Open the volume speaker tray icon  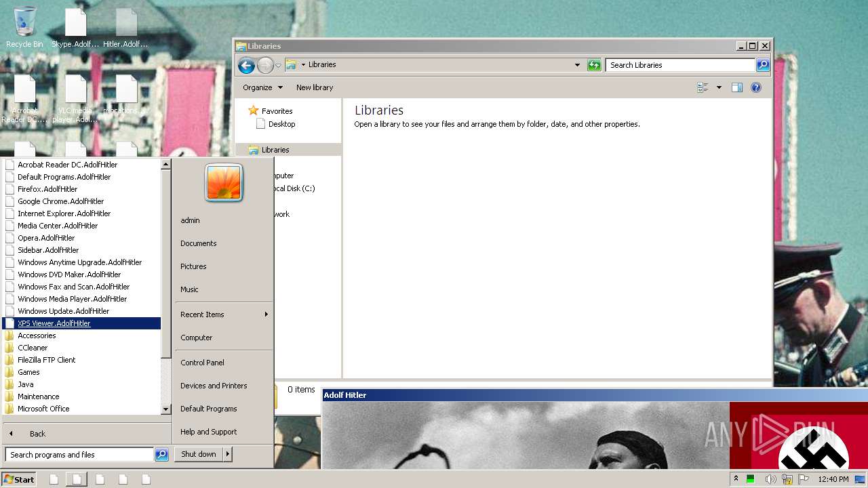770,479
